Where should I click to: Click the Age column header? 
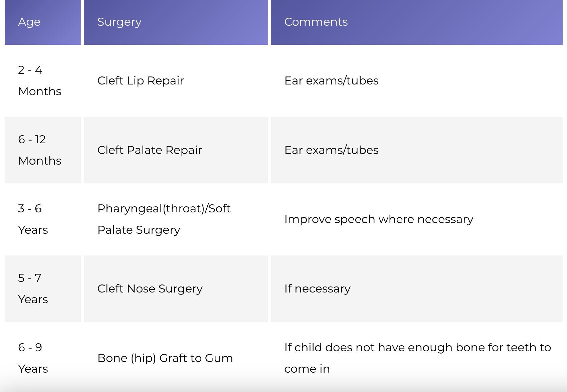coord(43,22)
